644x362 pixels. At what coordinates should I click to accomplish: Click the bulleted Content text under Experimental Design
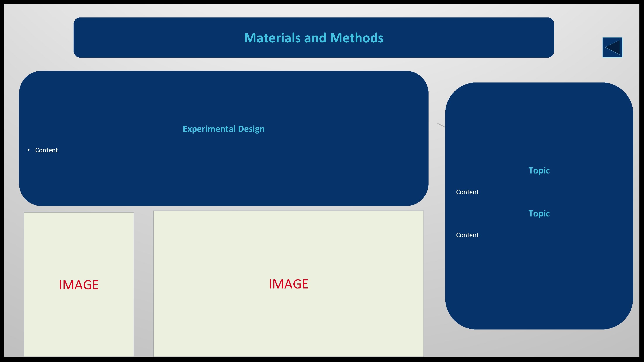(x=46, y=150)
